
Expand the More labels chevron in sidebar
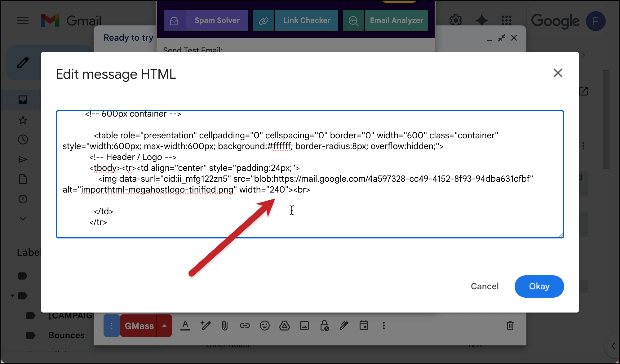(23, 219)
